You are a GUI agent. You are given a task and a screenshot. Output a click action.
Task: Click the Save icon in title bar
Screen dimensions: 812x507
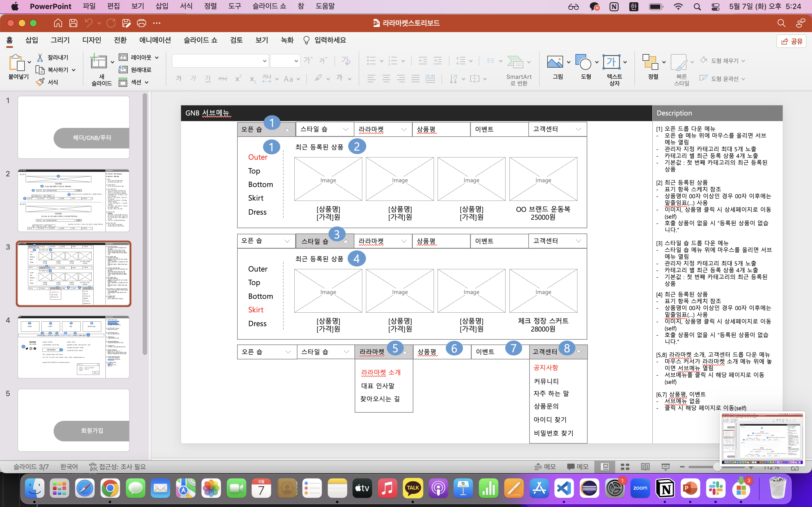(x=73, y=23)
